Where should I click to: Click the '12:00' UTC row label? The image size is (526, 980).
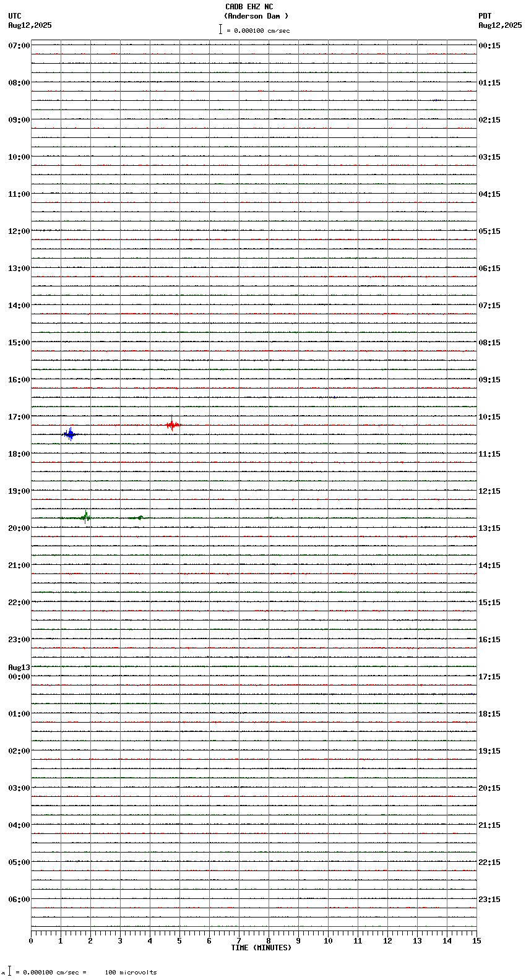coord(19,231)
